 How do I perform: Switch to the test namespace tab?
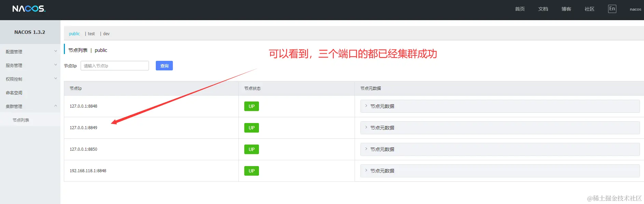pos(91,33)
